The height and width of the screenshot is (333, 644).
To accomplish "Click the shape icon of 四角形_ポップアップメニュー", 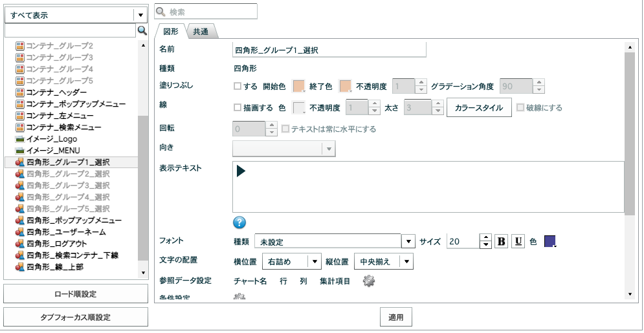I will click(20, 220).
